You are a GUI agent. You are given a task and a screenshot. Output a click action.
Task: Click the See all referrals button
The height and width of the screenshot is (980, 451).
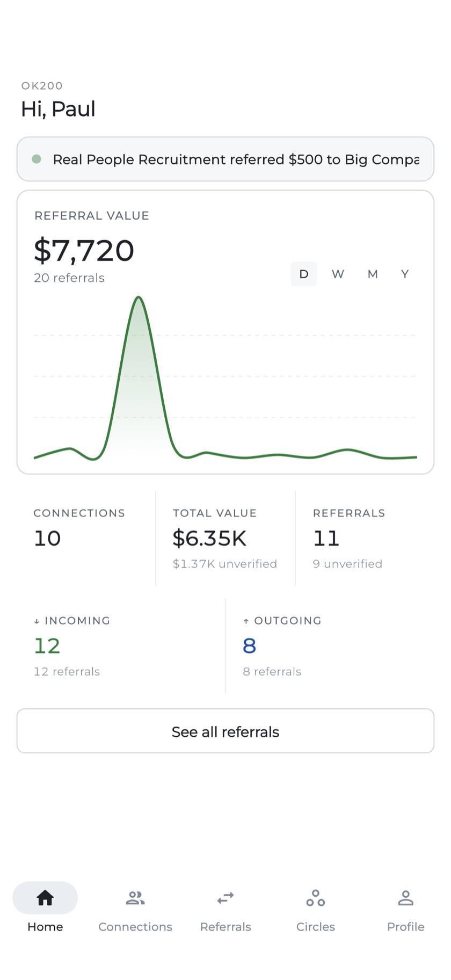click(x=225, y=731)
